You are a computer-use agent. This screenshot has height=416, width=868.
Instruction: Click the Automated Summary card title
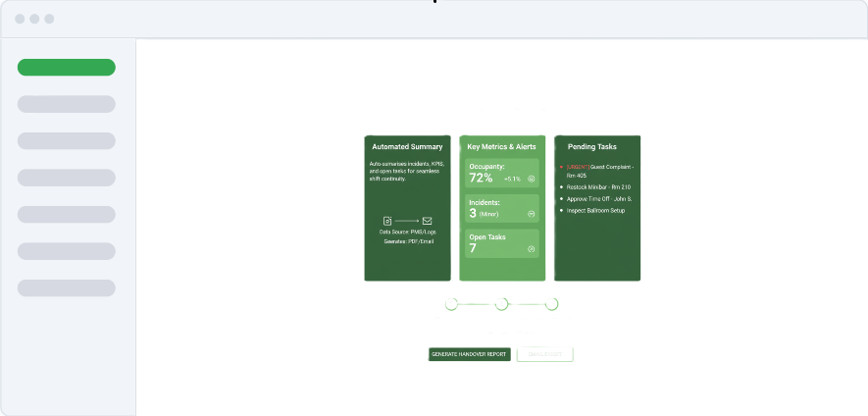pyautogui.click(x=407, y=147)
